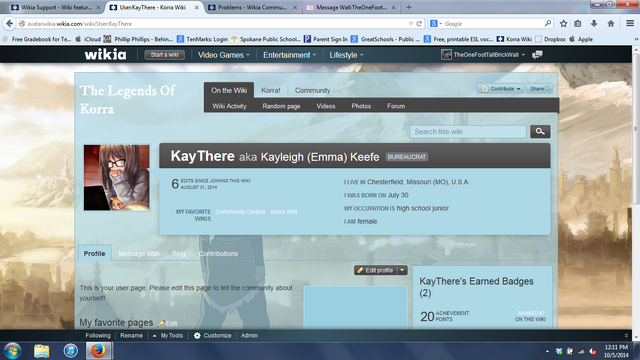Image resolution: width=640 pixels, height=360 pixels.
Task: Click the wiki search magnifier button
Action: (540, 131)
